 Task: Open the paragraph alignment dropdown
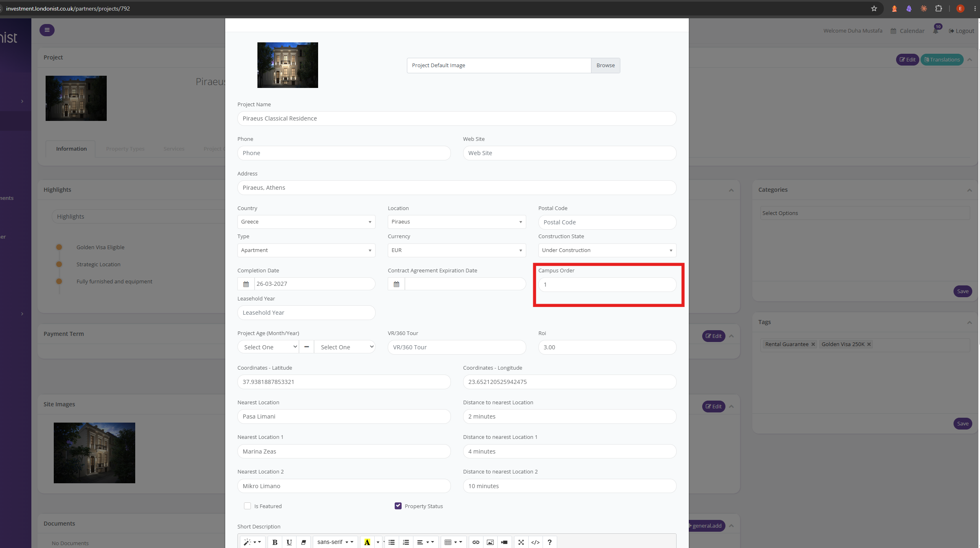425,542
